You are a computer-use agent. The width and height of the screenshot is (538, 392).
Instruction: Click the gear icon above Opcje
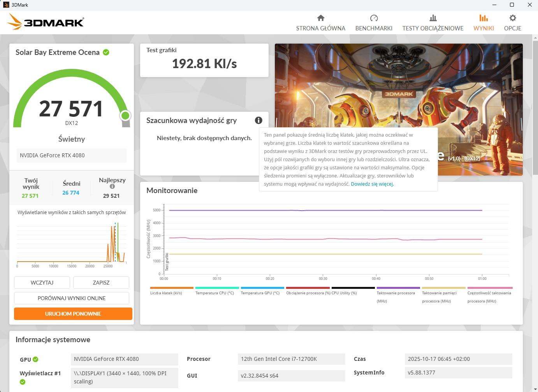513,18
